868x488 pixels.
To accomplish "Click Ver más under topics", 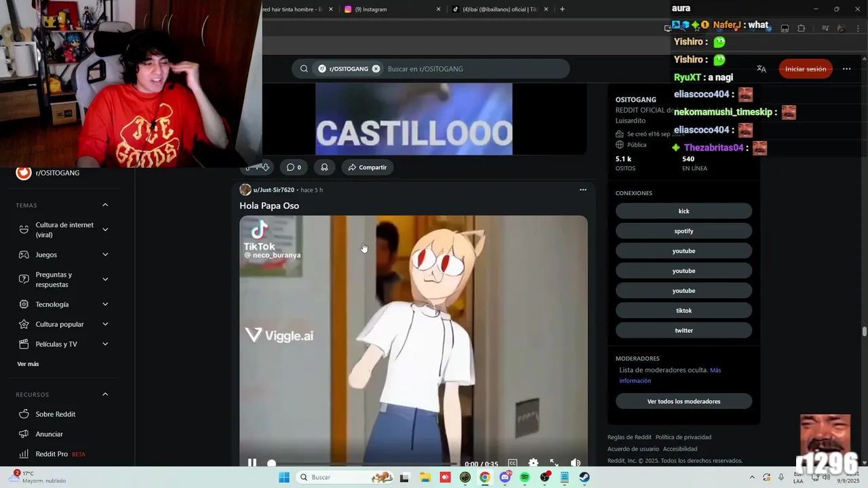I will (x=28, y=364).
